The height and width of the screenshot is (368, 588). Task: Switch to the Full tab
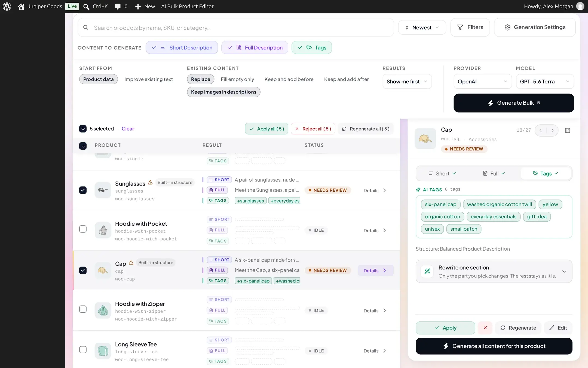click(494, 173)
